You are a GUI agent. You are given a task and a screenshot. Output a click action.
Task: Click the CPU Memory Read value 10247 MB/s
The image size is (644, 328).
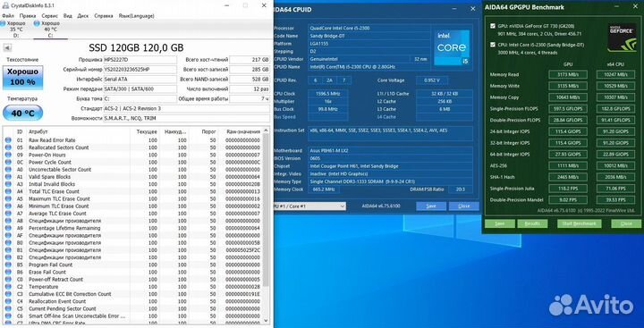(x=615, y=75)
